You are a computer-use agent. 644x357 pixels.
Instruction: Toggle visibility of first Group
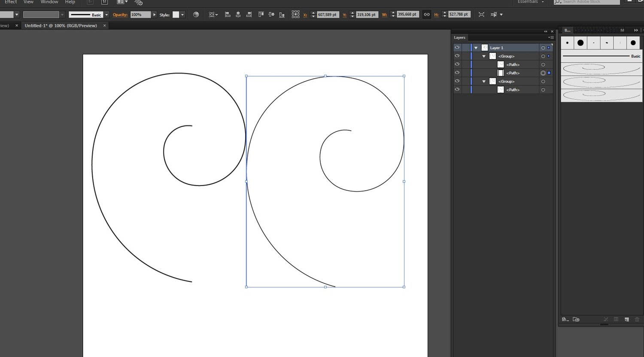tap(457, 56)
